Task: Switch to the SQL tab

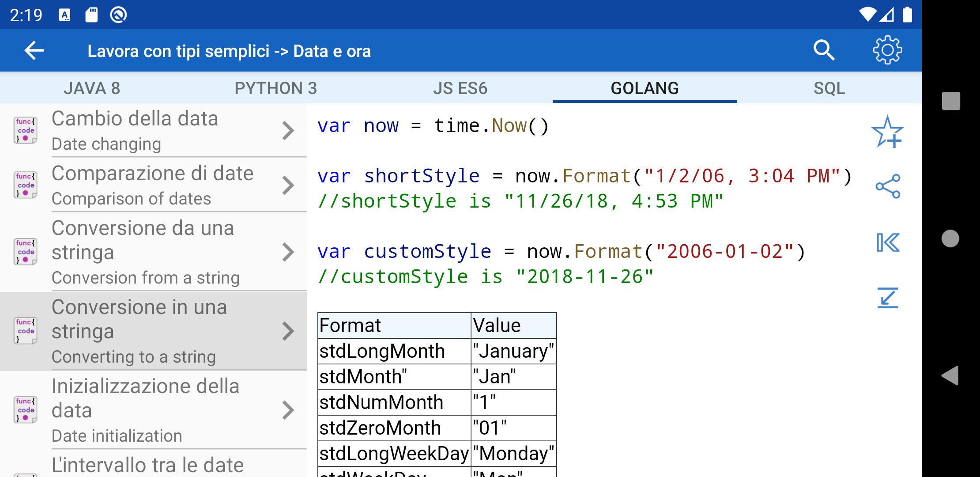Action: [829, 88]
